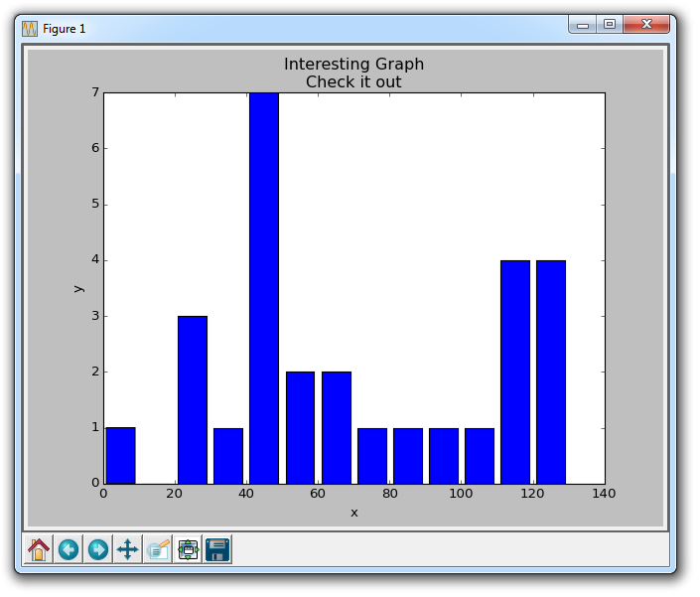Click the "Check it out" subtitle
The height and width of the screenshot is (597, 700).
pyautogui.click(x=353, y=81)
